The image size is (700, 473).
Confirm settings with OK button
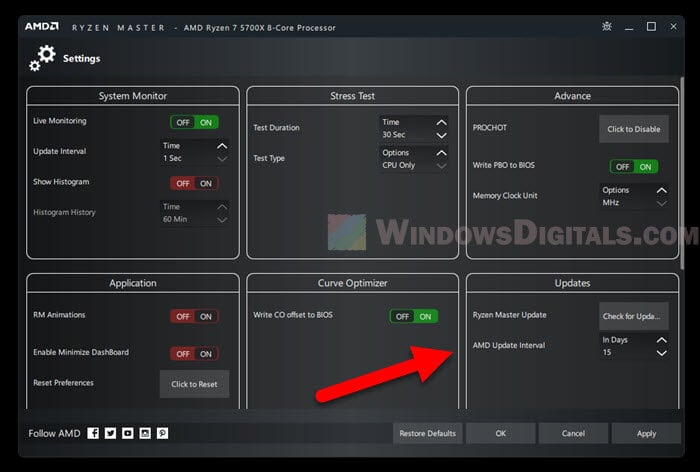click(500, 433)
